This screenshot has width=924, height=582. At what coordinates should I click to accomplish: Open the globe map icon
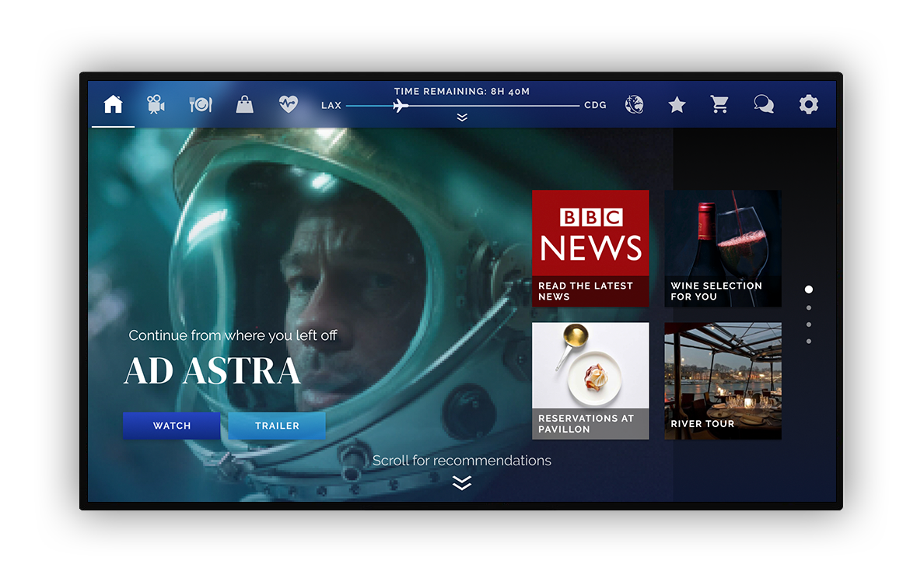pyautogui.click(x=634, y=104)
